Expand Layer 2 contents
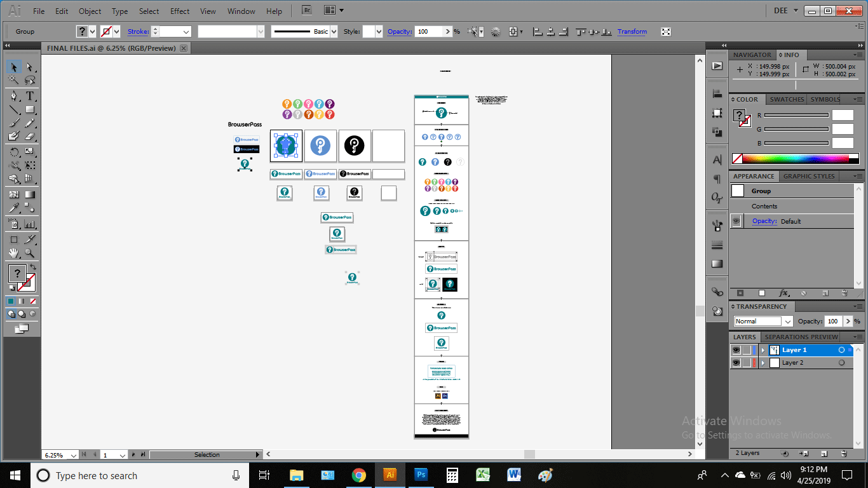 click(x=763, y=363)
